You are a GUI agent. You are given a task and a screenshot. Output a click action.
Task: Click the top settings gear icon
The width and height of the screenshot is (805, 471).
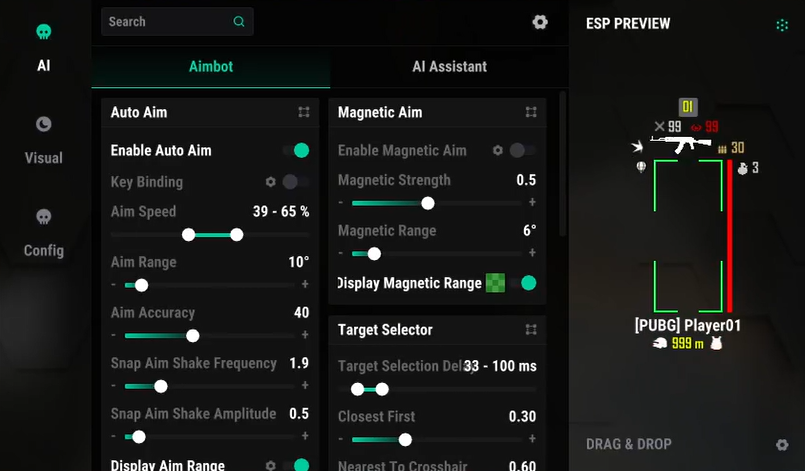[x=540, y=22]
